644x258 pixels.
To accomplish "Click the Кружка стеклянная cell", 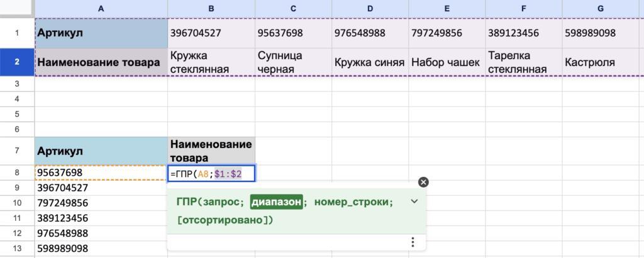I will [x=211, y=62].
